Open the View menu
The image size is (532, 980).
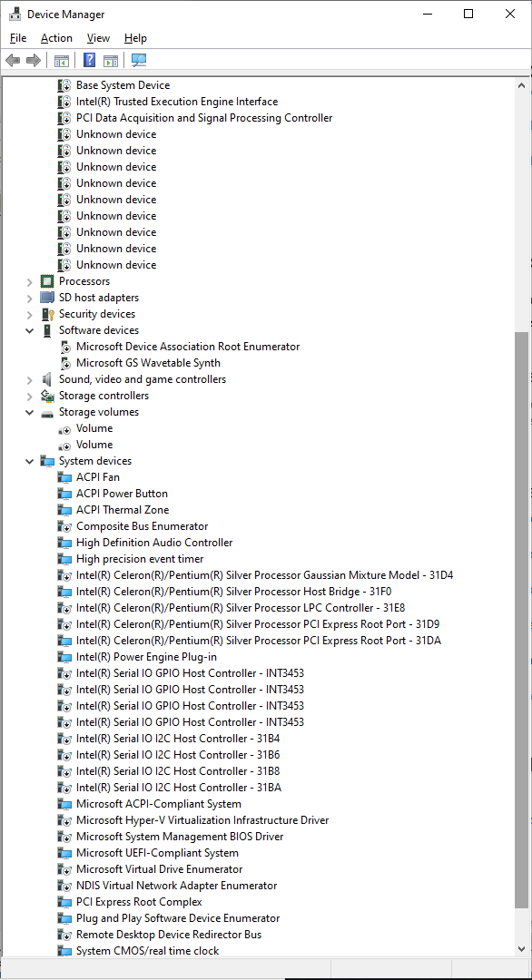[98, 38]
